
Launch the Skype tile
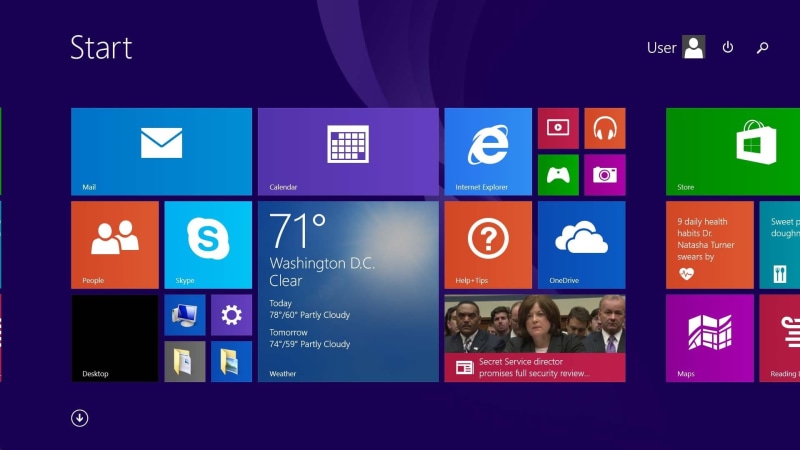[x=208, y=245]
